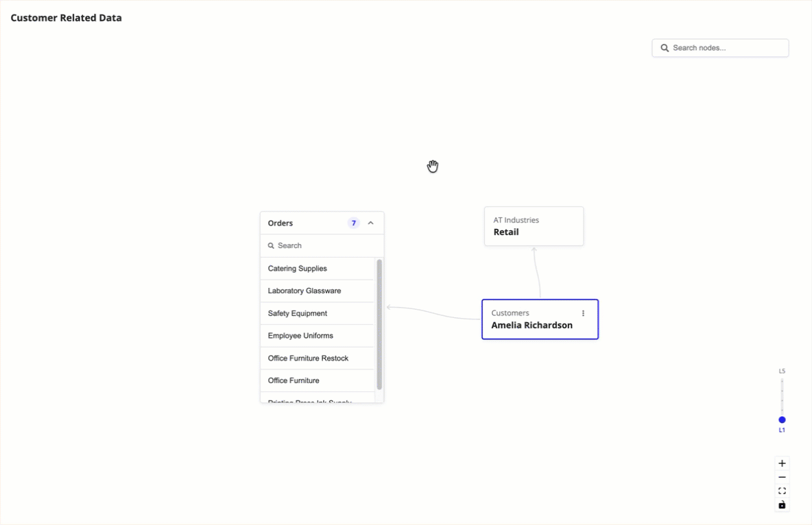The image size is (812, 525).
Task: Select the Employee Uniforms order
Action: [317, 336]
